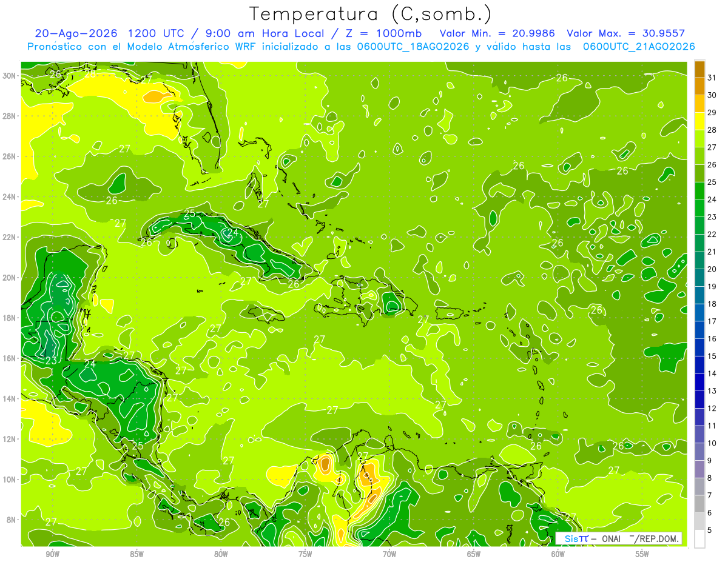Click legend value '5' at scale bottom
This screenshot has height=562, width=728.
710,530
